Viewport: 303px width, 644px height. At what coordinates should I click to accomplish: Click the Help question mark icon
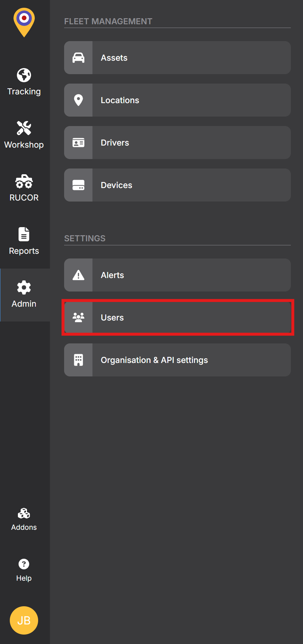pyautogui.click(x=24, y=564)
